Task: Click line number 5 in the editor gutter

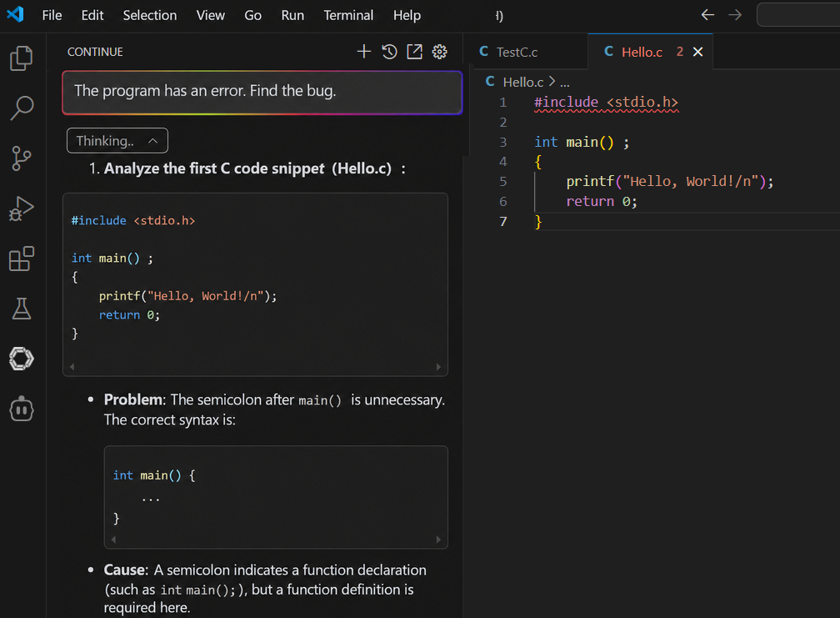Action: pyautogui.click(x=503, y=182)
